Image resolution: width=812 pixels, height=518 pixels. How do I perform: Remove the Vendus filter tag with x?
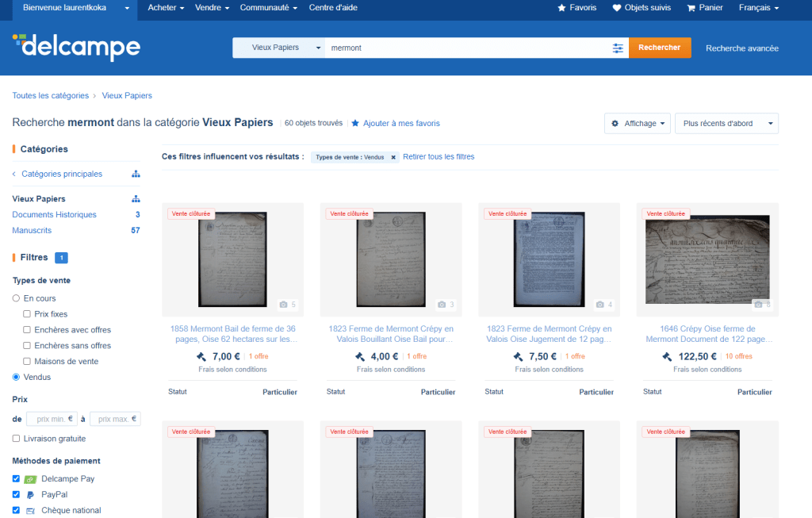(393, 157)
